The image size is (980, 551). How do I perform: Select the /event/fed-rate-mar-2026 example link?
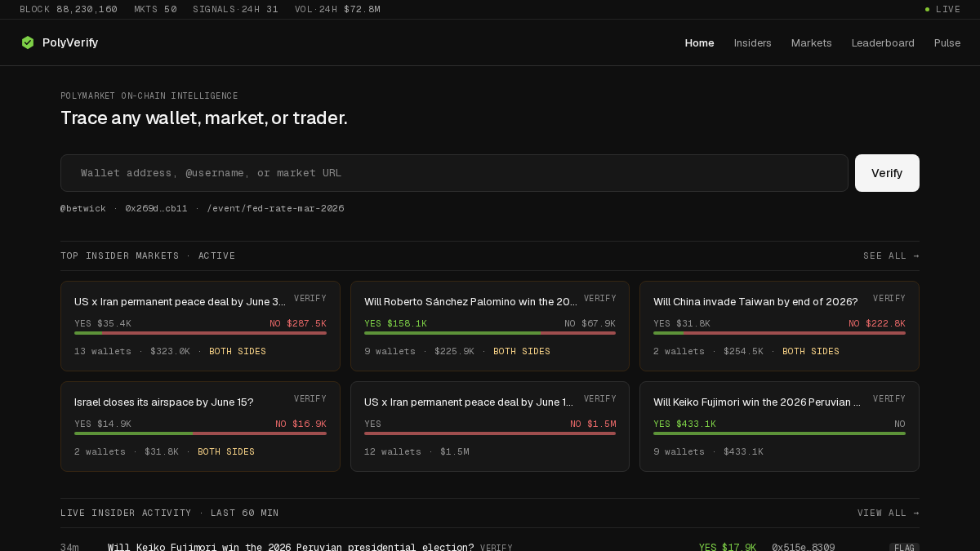275,208
